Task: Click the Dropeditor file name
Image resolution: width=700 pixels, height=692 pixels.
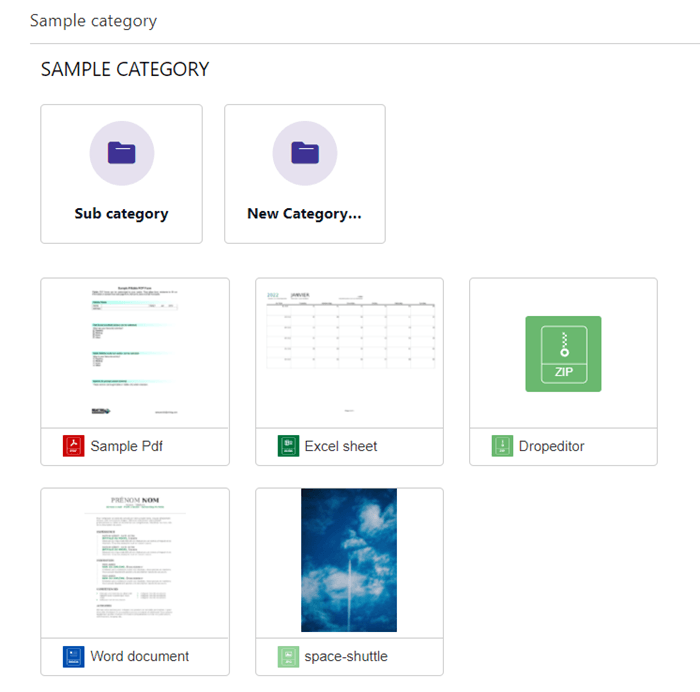Action: tap(552, 446)
